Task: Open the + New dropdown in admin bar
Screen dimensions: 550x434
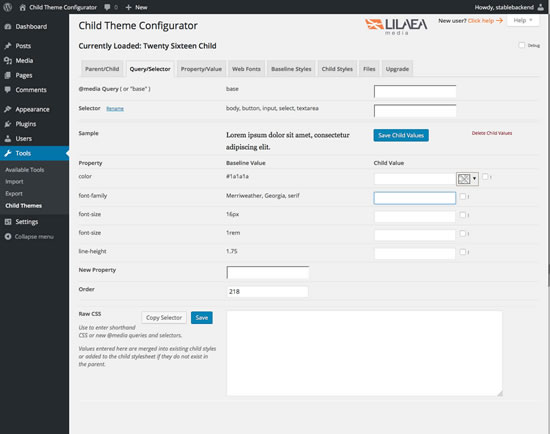Action: coord(136,7)
